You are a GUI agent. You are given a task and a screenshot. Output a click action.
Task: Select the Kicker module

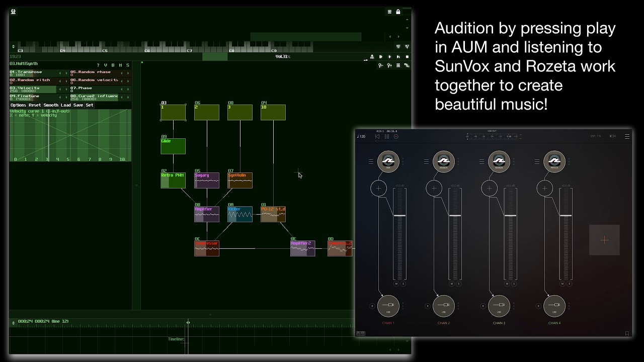240,214
